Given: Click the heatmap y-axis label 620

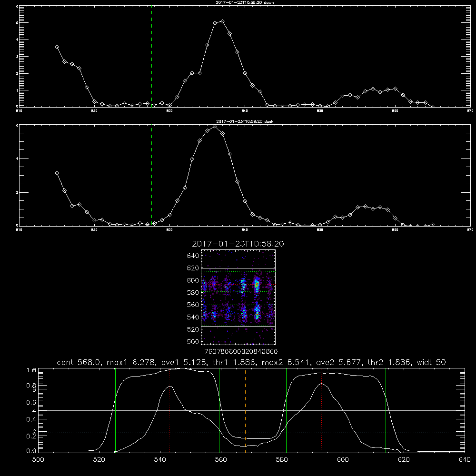Looking at the screenshot, I should [193, 268].
